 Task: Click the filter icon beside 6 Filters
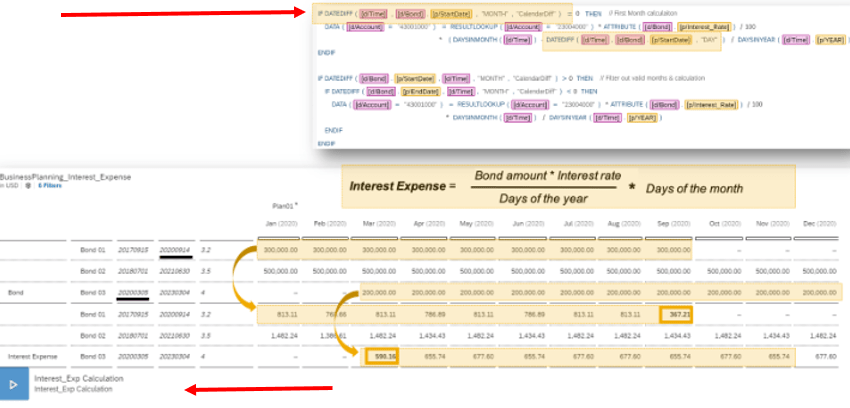[x=28, y=185]
